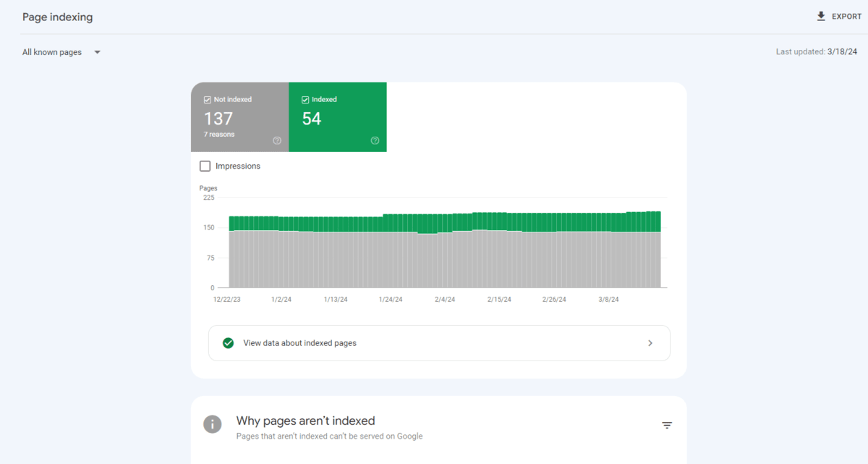Viewport: 868px width, 464px height.
Task: Click the 137 not indexed count
Action: [x=219, y=117]
